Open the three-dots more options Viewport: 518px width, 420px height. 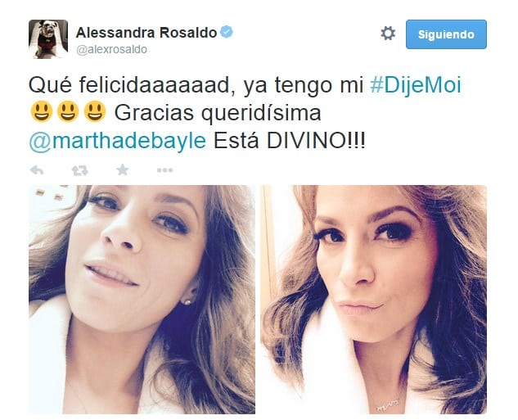pos(164,170)
